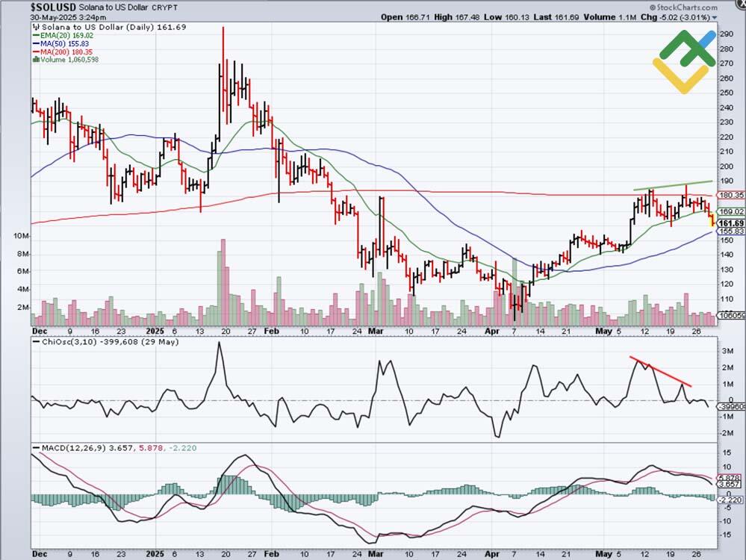Select the MACD(12,26,9) indicator label

coord(66,447)
